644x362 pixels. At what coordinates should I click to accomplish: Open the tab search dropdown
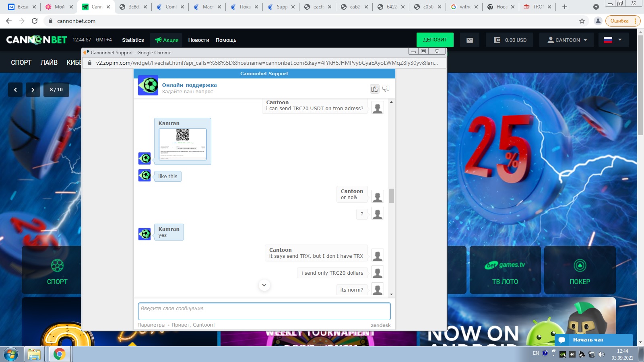point(596,7)
